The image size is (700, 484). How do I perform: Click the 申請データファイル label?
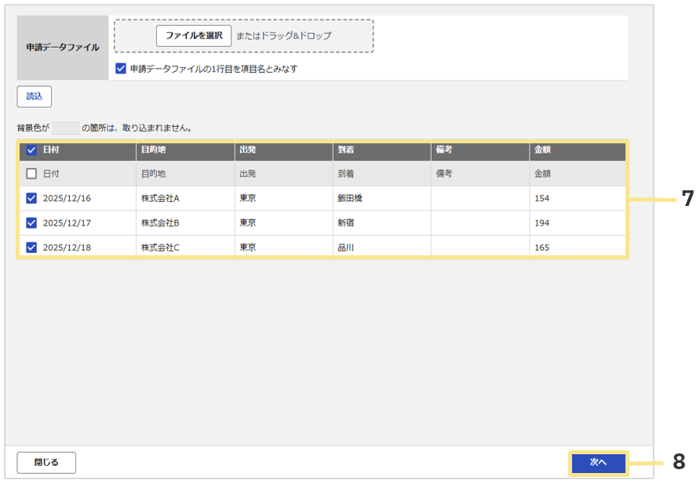62,47
